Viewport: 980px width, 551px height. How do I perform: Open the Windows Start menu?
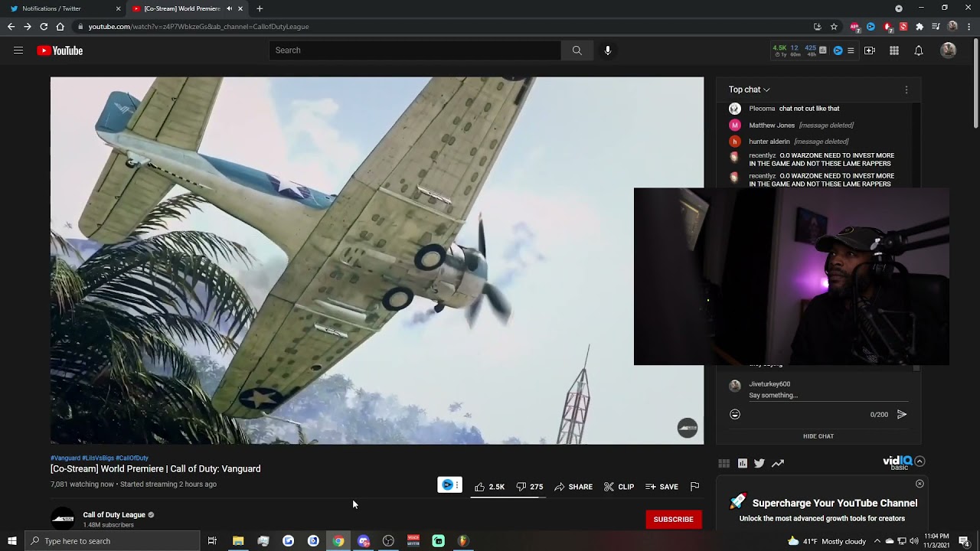(x=11, y=541)
